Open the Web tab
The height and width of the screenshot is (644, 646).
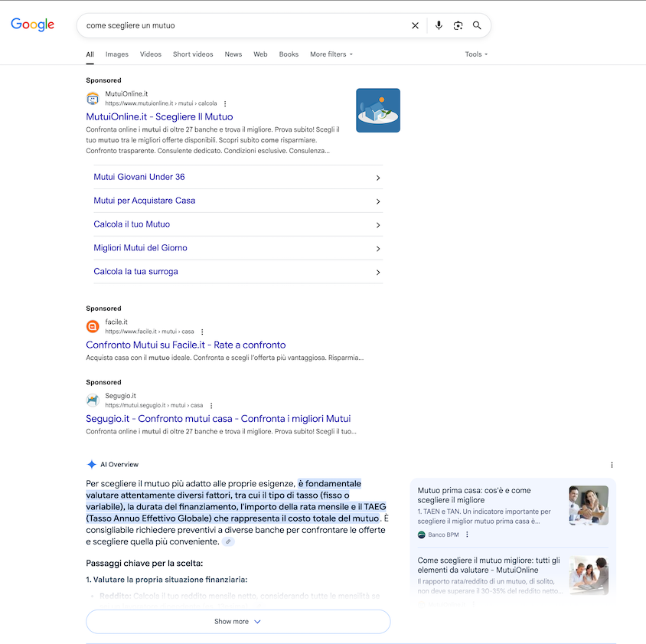tap(260, 54)
